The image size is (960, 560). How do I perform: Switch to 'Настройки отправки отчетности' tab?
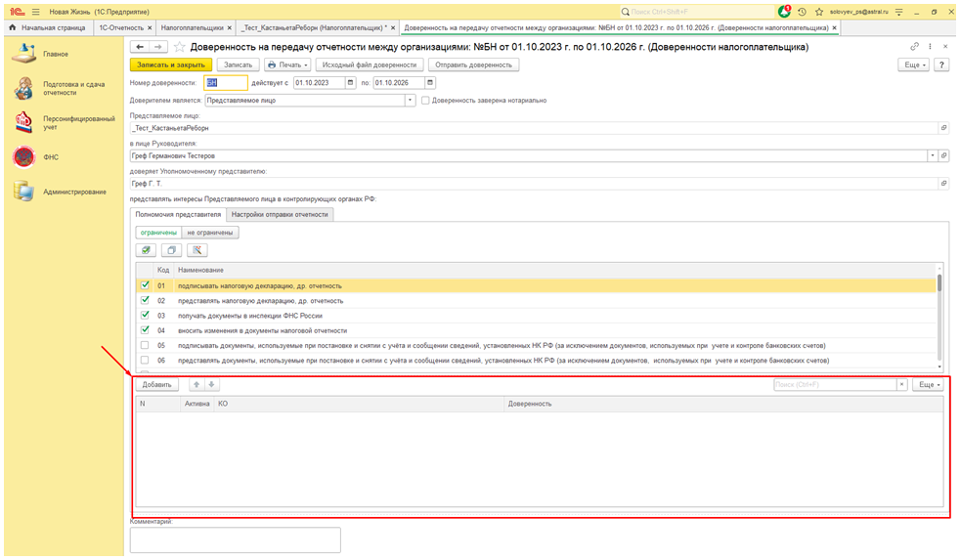[x=281, y=214]
